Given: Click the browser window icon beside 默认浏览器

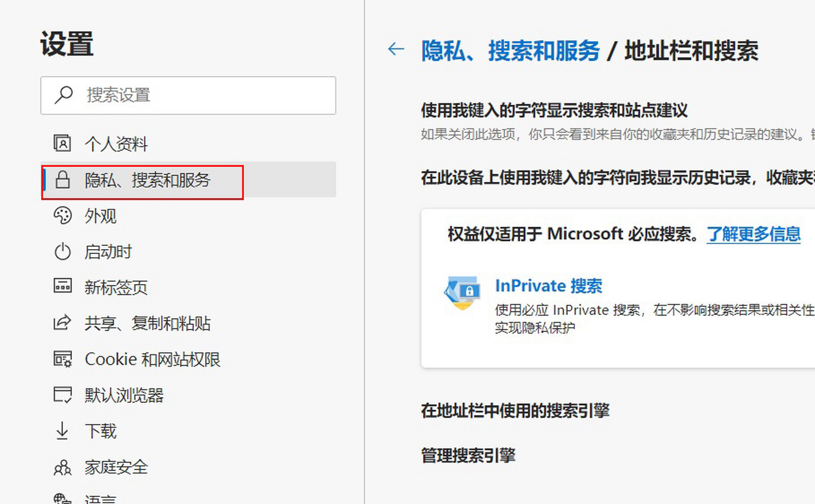Looking at the screenshot, I should pyautogui.click(x=62, y=395).
